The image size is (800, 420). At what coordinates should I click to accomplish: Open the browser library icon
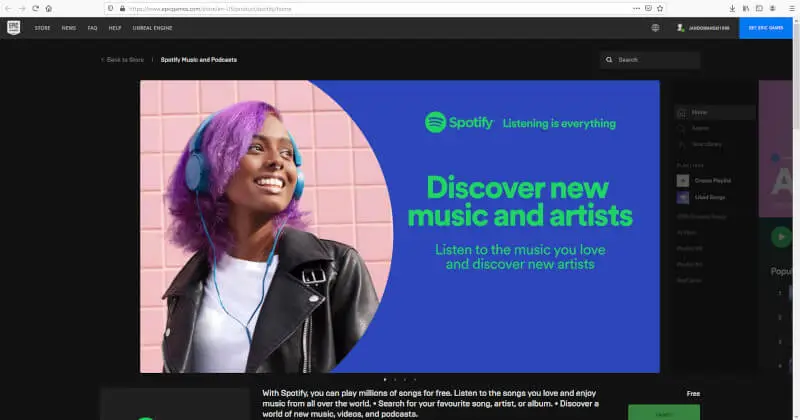[x=746, y=9]
